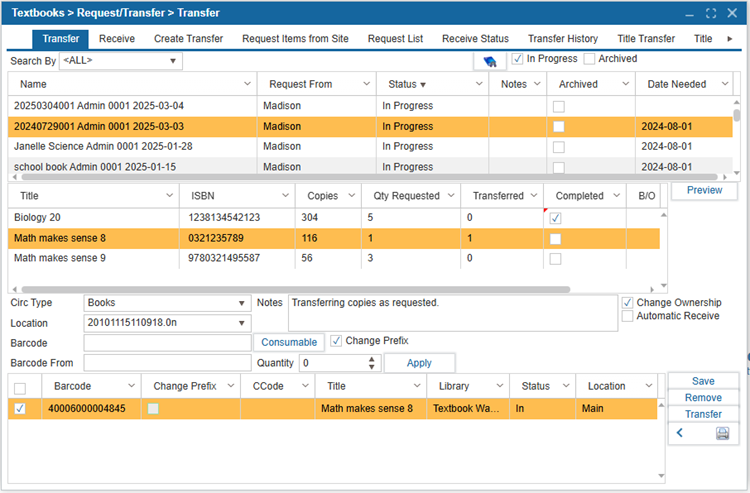
Task: Open Qty Requested column filter arrow
Action: coord(451,196)
